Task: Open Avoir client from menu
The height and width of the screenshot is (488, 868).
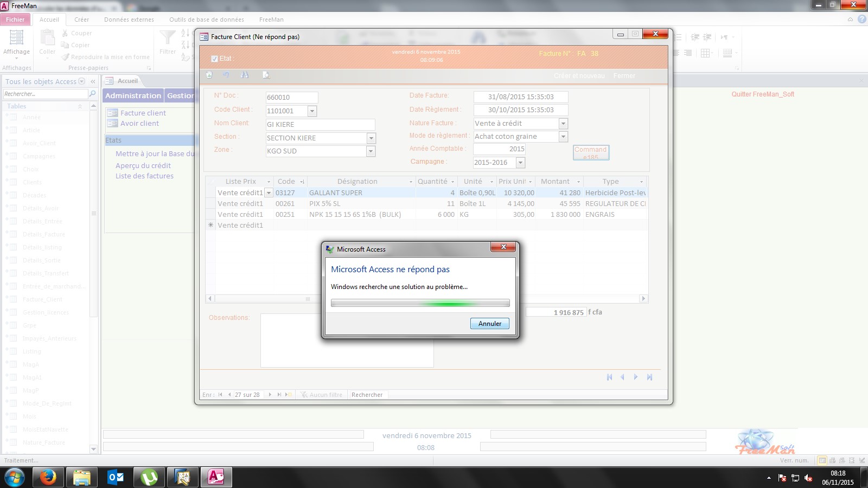Action: (x=139, y=123)
